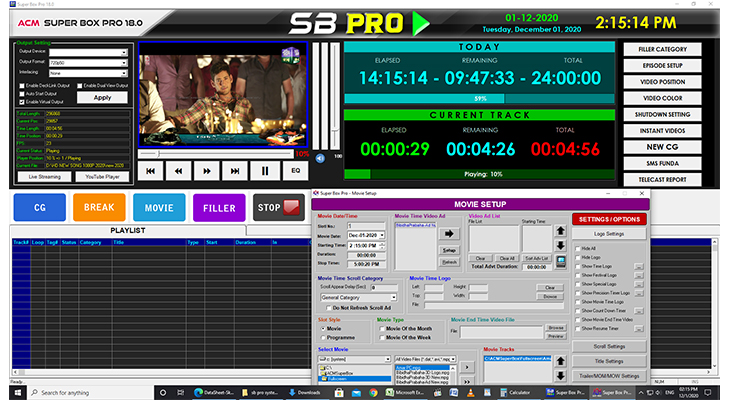
Task: Click the volume speaker icon
Action: pos(321,157)
